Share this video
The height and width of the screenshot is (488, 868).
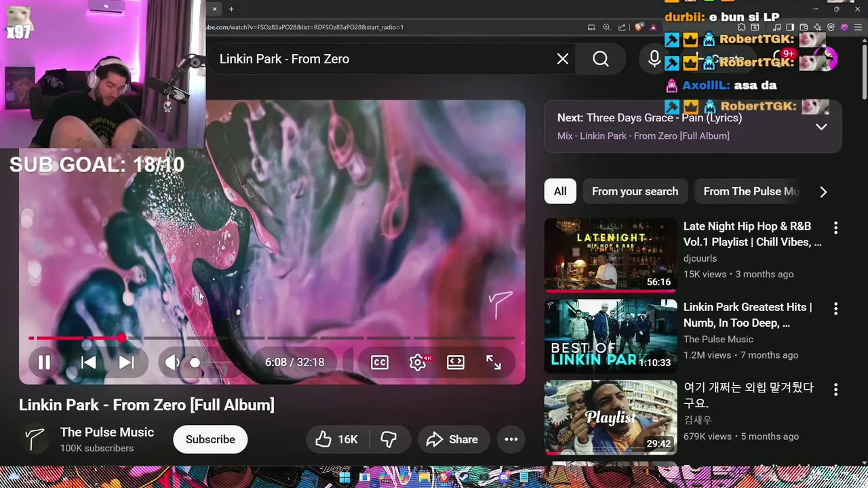[x=453, y=439]
